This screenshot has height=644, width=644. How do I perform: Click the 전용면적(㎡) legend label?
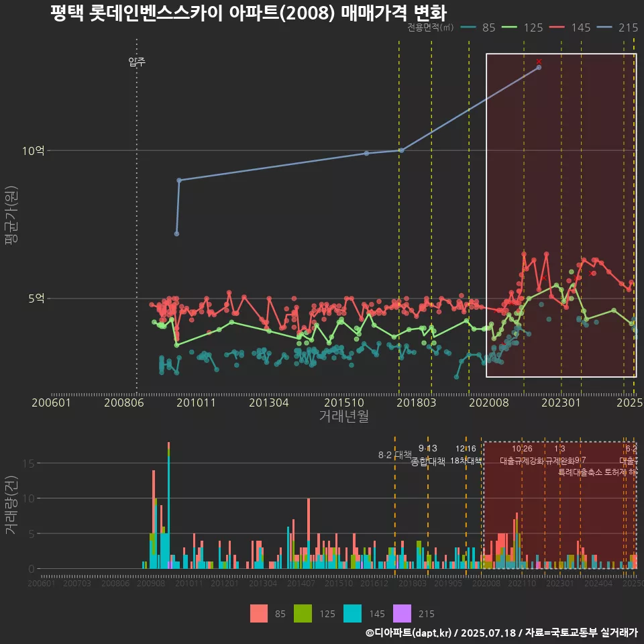[x=431, y=28]
